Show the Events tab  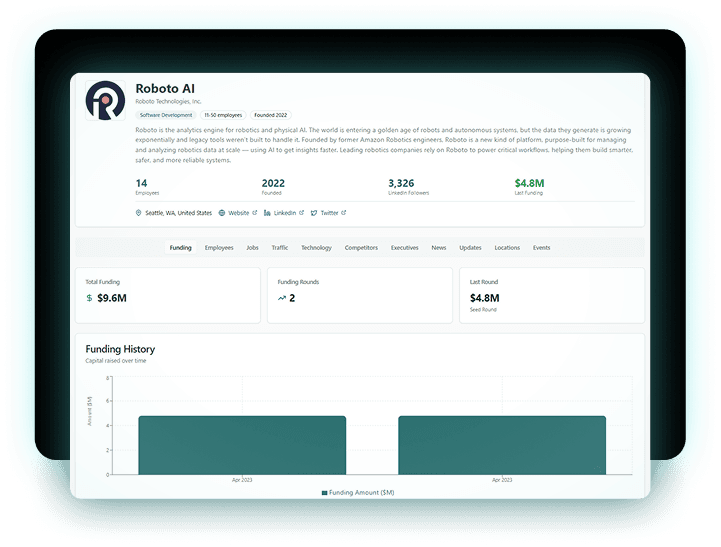541,248
